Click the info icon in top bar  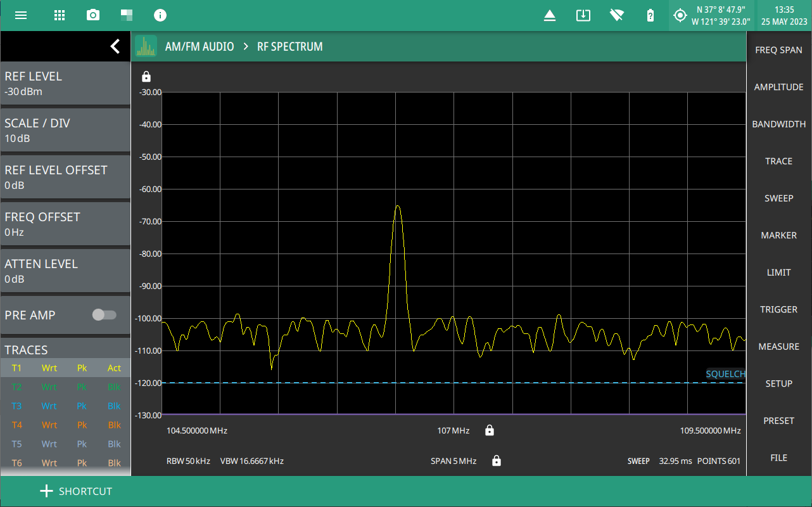(160, 15)
